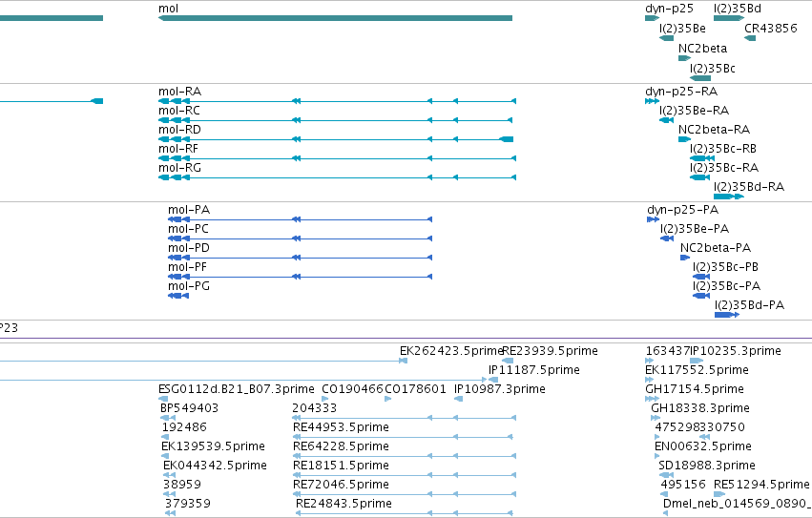Click the NC2beta gene feature
The width and height of the screenshot is (812, 518).
click(684, 58)
